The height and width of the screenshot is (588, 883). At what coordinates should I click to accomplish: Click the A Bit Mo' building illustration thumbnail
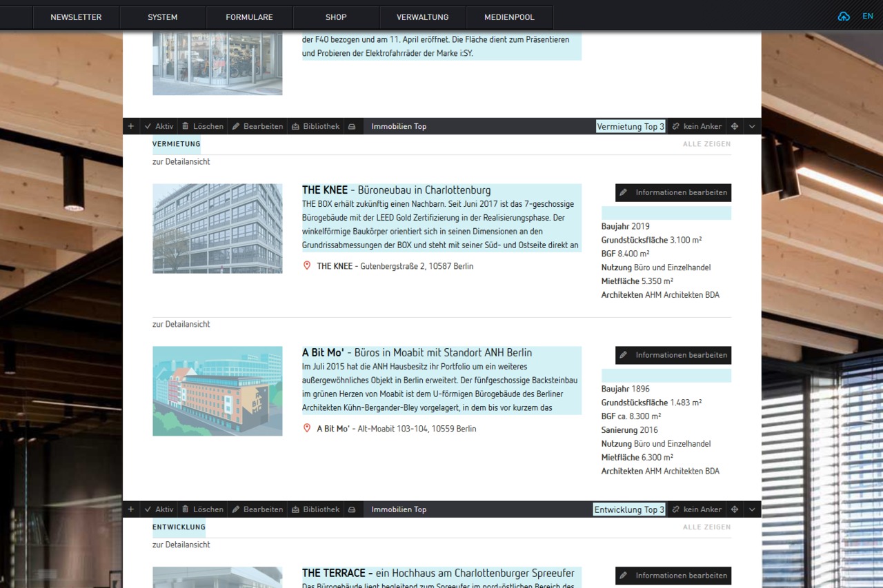point(217,391)
